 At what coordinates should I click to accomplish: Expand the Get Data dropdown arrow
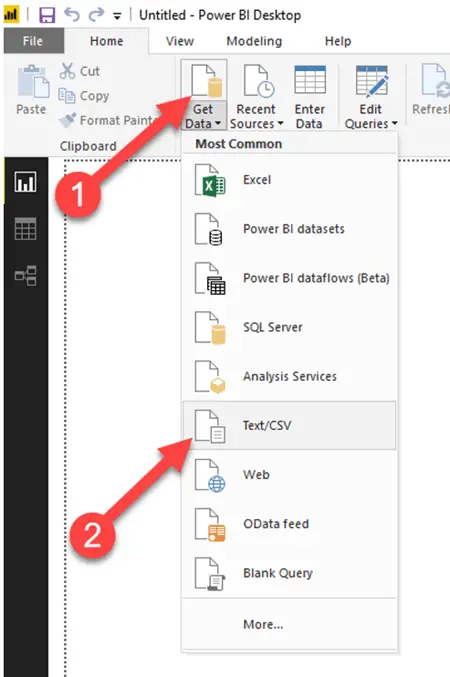click(218, 123)
